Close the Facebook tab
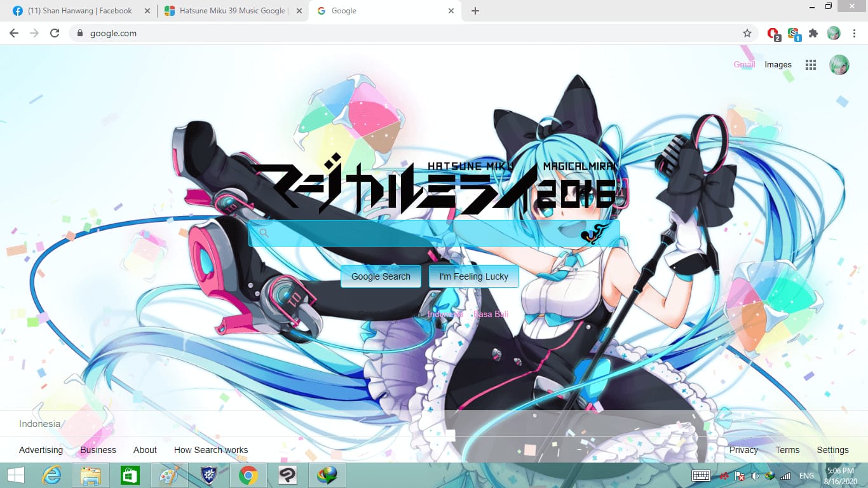 [147, 11]
